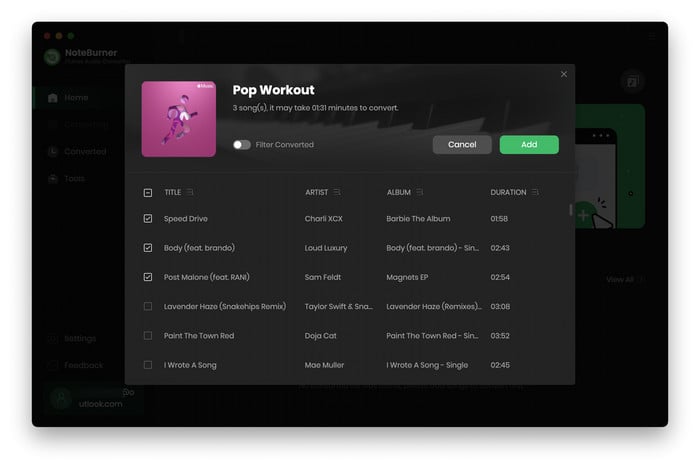Click the 01:58 duration value
Screen dimensions: 700x469
pyautogui.click(x=499, y=219)
